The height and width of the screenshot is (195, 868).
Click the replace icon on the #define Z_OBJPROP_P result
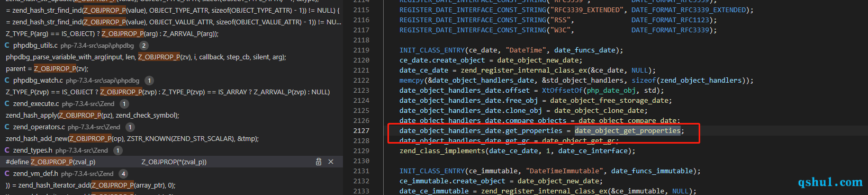pyautogui.click(x=319, y=162)
